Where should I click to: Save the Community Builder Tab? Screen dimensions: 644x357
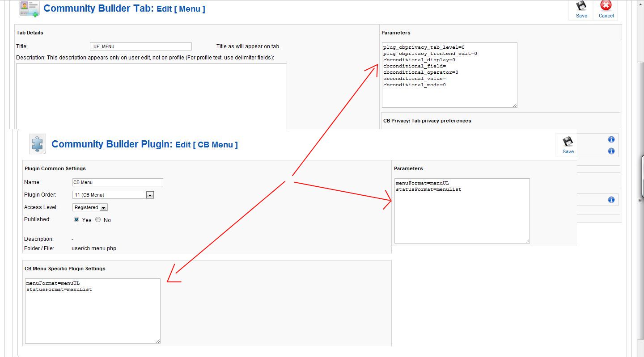click(581, 10)
